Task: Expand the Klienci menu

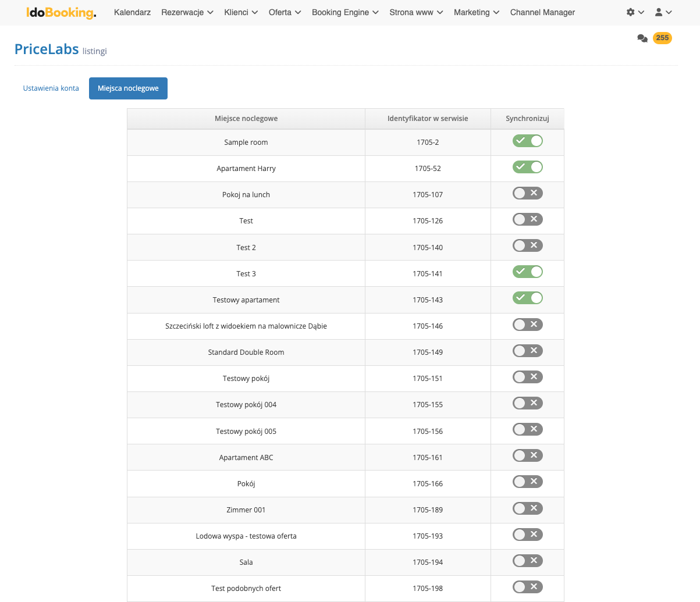Action: [x=241, y=12]
